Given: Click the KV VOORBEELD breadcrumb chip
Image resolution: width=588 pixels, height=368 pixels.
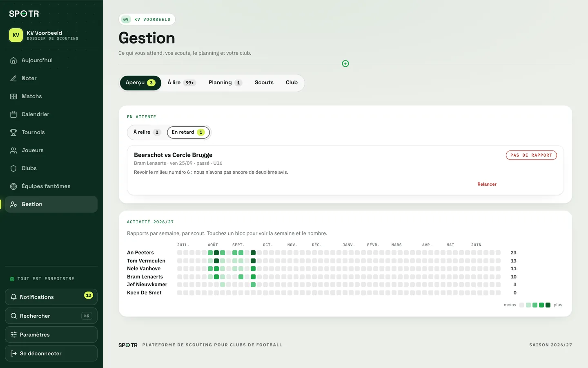Looking at the screenshot, I should pyautogui.click(x=147, y=20).
